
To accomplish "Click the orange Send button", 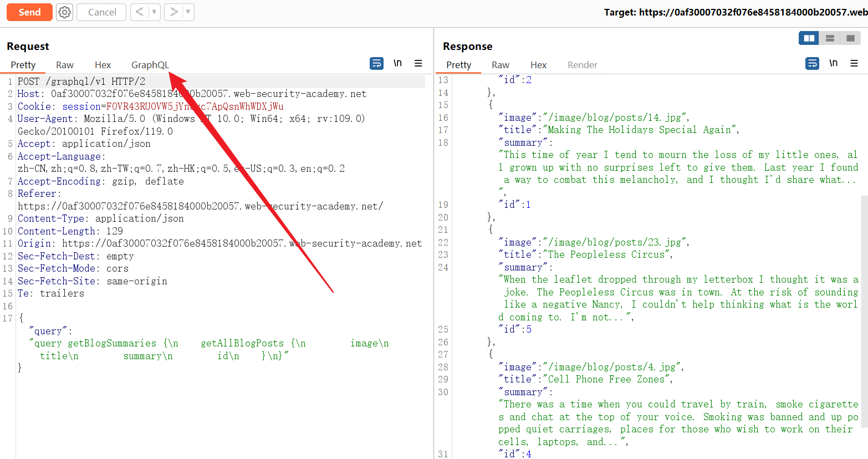I will (x=29, y=12).
